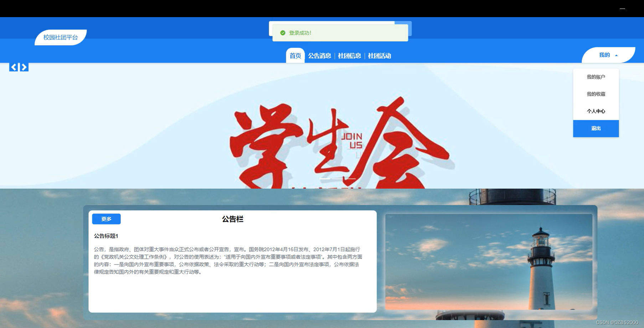Open 个人中心 menu entry
Screen dimensions: 644x328
pyautogui.click(x=596, y=111)
